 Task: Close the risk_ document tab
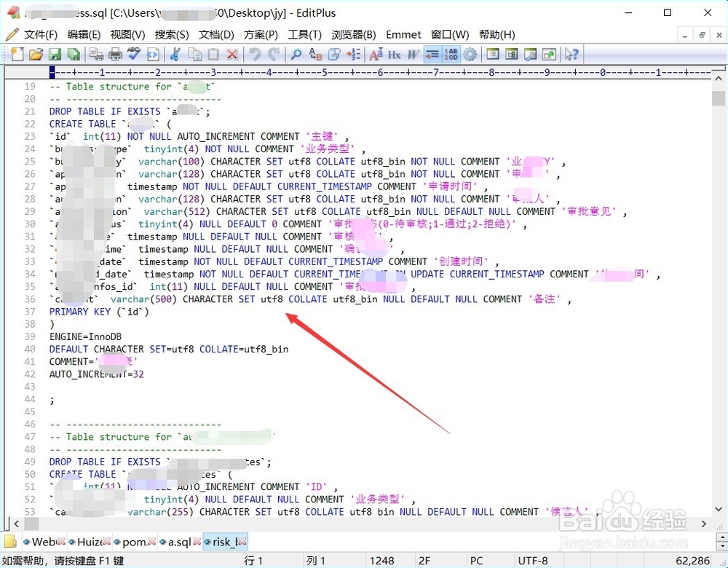tap(242, 542)
